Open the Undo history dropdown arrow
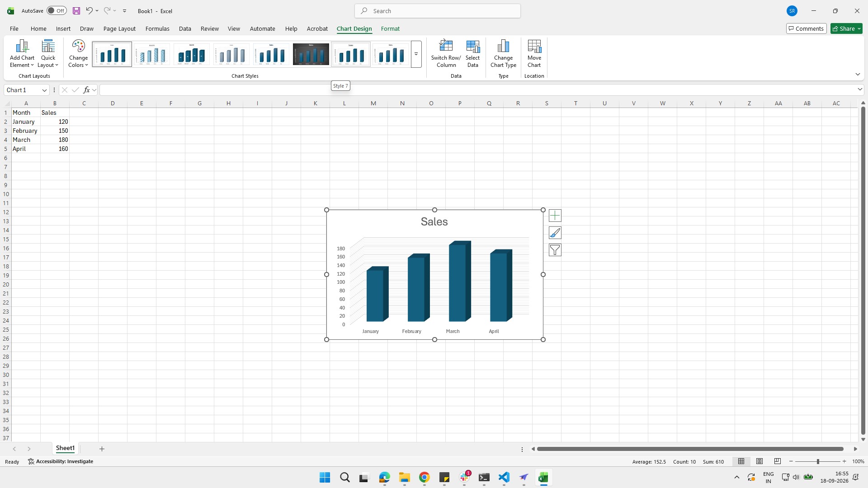 click(97, 11)
